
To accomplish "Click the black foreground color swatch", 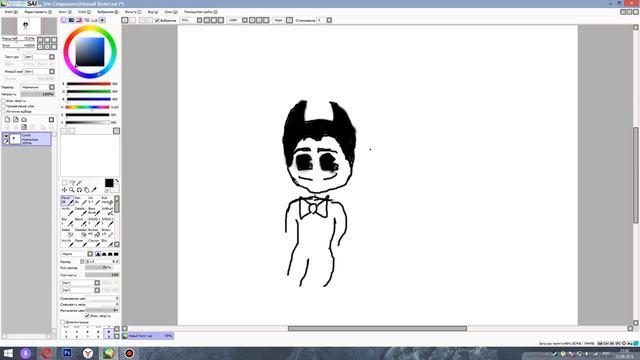I will pos(109,183).
